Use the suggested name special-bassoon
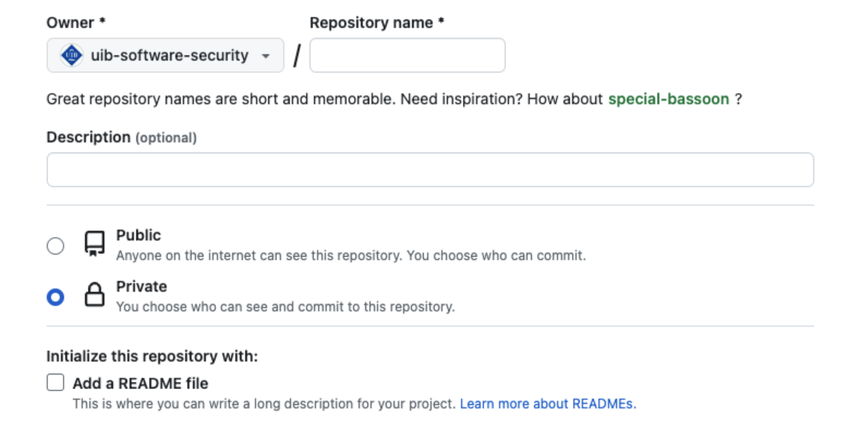Image resolution: width=868 pixels, height=427 pixels. [668, 99]
